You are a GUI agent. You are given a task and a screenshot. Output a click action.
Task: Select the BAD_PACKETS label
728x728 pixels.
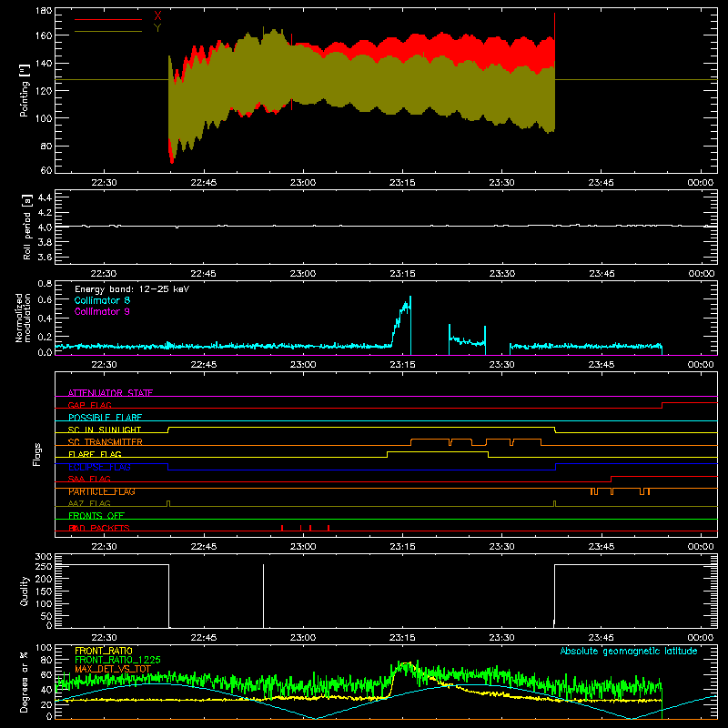coord(99,528)
